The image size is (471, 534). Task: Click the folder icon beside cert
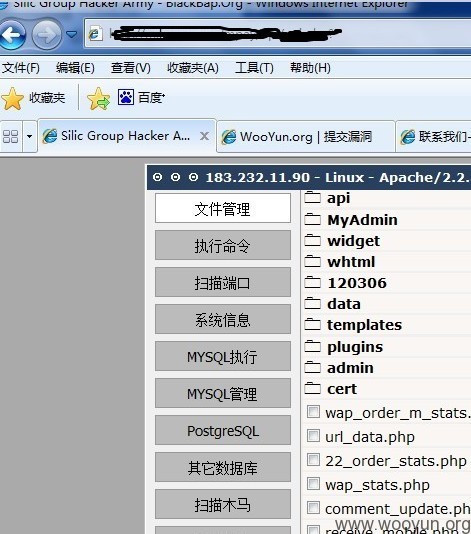(312, 389)
